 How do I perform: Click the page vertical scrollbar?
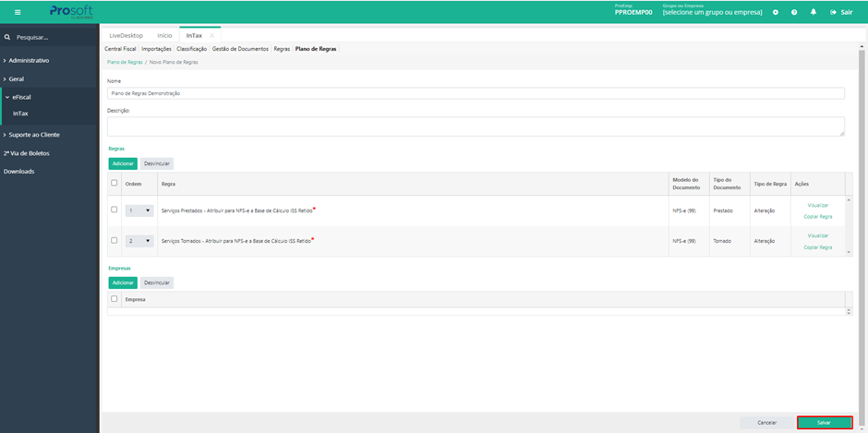[x=862, y=238]
